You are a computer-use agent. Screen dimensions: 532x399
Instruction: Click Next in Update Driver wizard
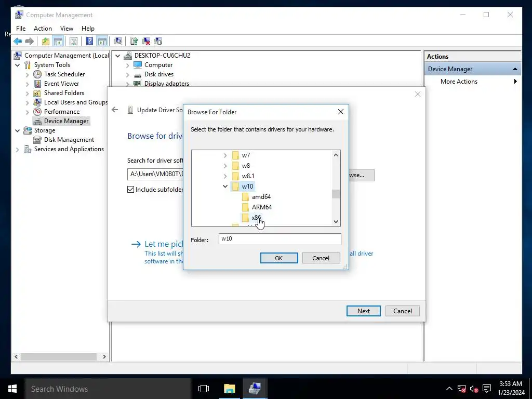(x=363, y=311)
